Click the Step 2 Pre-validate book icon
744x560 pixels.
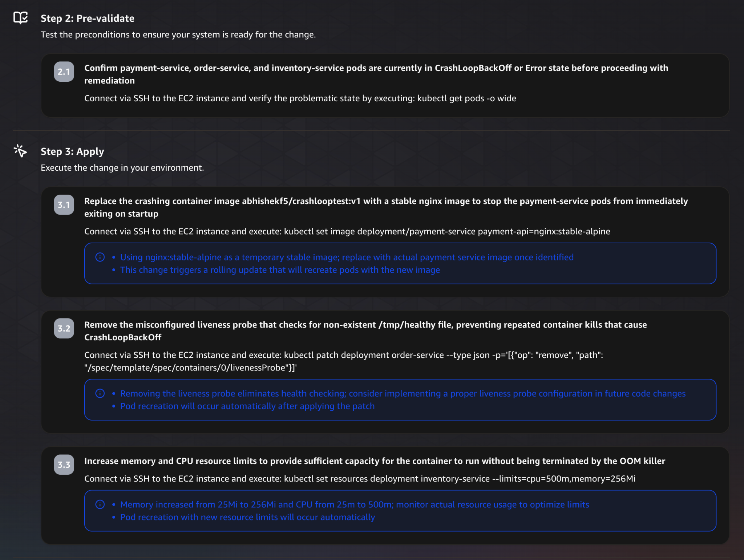coord(20,17)
